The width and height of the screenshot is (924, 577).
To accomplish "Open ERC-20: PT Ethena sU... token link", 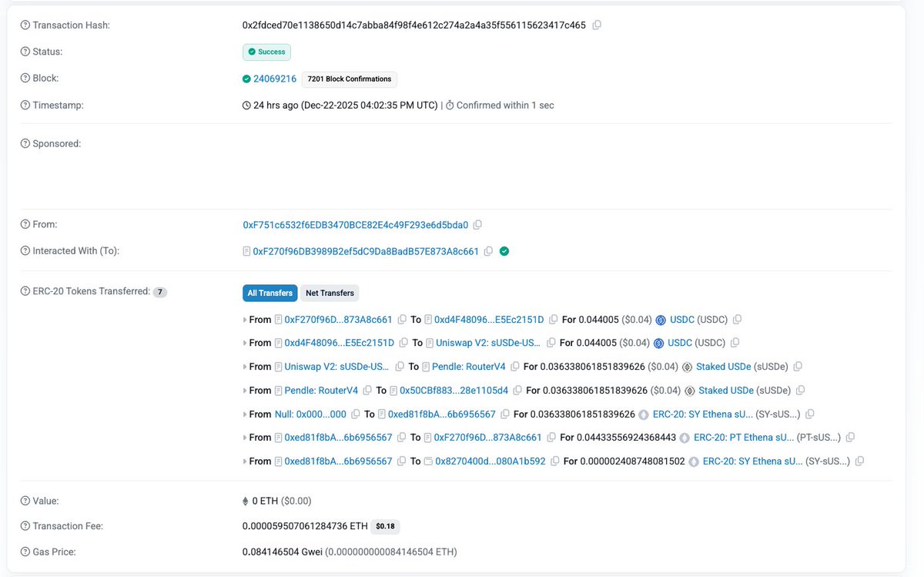I will pos(744,438).
